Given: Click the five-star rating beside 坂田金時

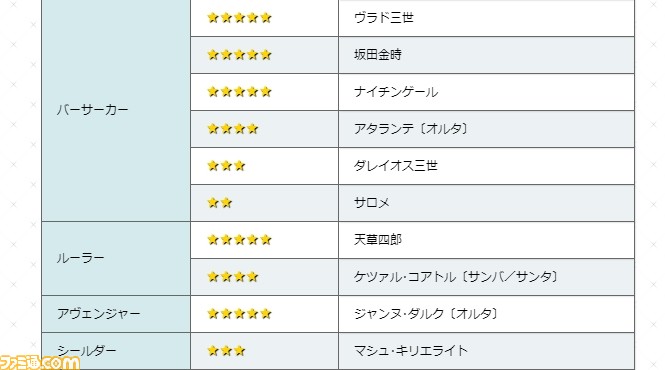Looking at the screenshot, I should (x=239, y=55).
